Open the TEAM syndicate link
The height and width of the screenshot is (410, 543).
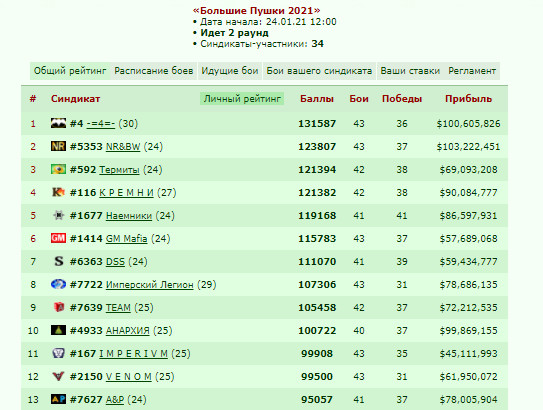pos(118,308)
